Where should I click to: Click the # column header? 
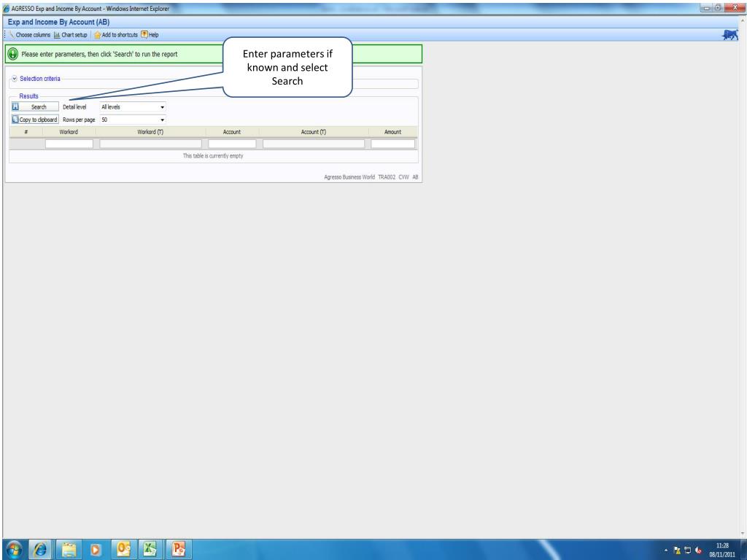26,132
